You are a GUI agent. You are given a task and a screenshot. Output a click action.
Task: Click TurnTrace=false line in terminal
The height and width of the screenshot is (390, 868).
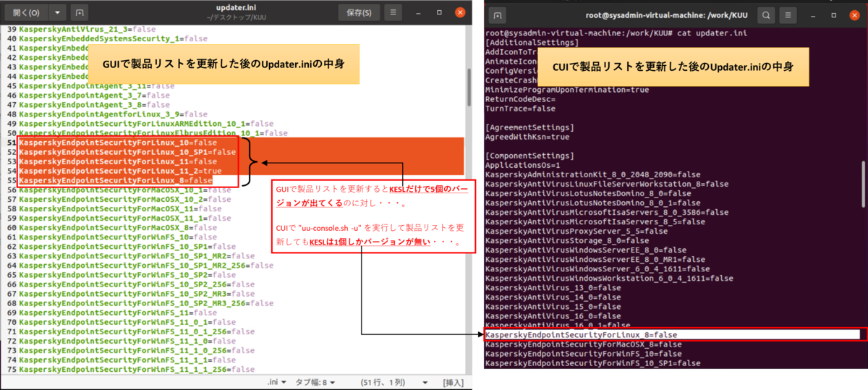click(521, 109)
